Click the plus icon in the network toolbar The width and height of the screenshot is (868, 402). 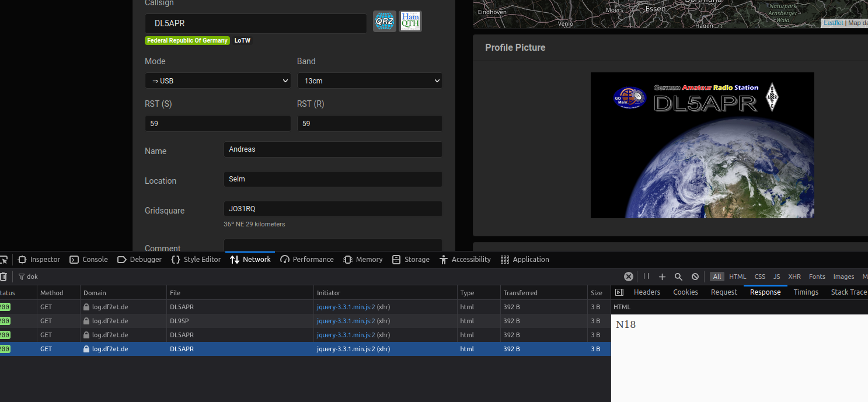click(662, 277)
